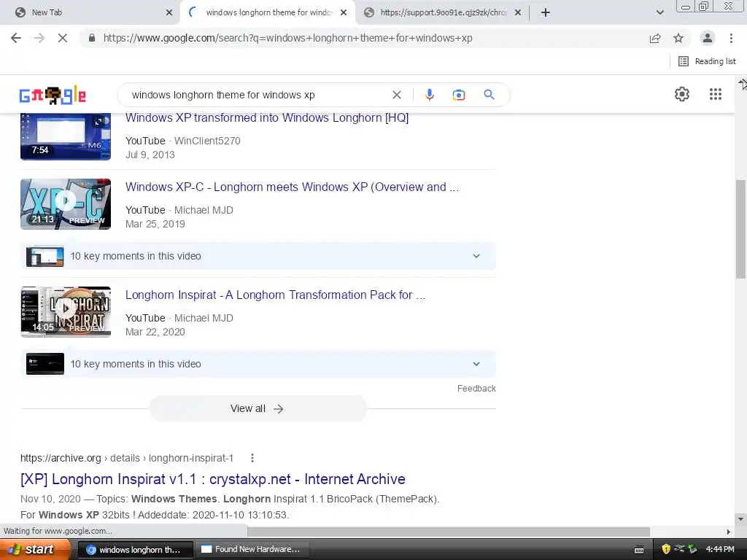The height and width of the screenshot is (560, 747).
Task: Select the windows longhorn theme search tab
Action: pos(267,12)
